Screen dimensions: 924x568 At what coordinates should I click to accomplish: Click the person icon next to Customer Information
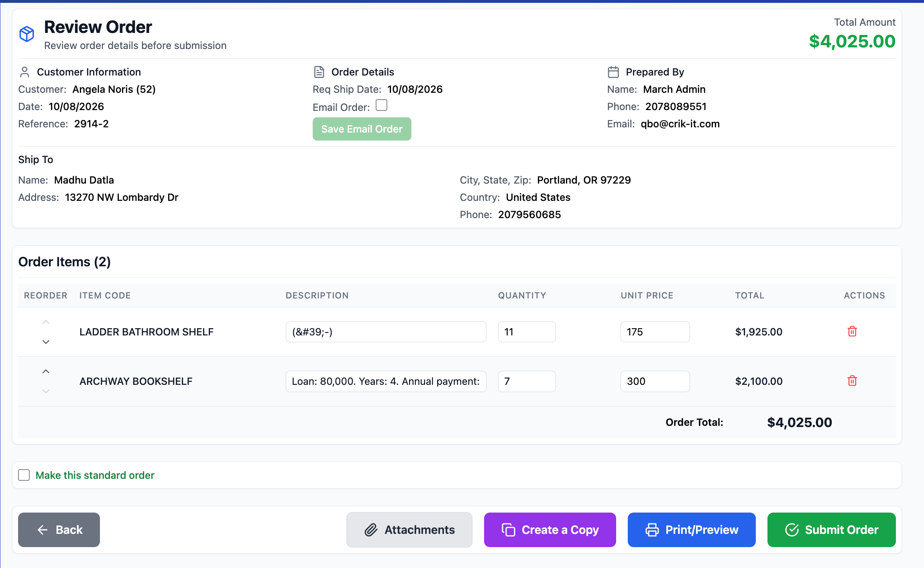pos(24,72)
